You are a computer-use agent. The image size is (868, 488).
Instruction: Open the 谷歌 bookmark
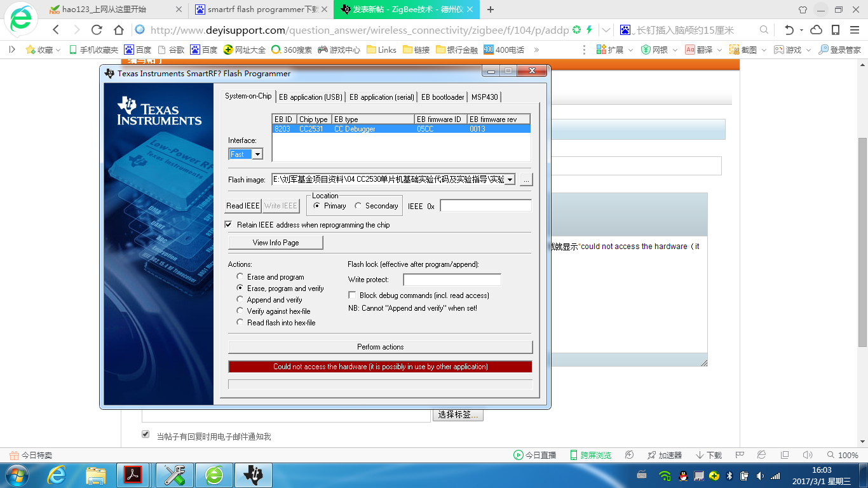(171, 50)
